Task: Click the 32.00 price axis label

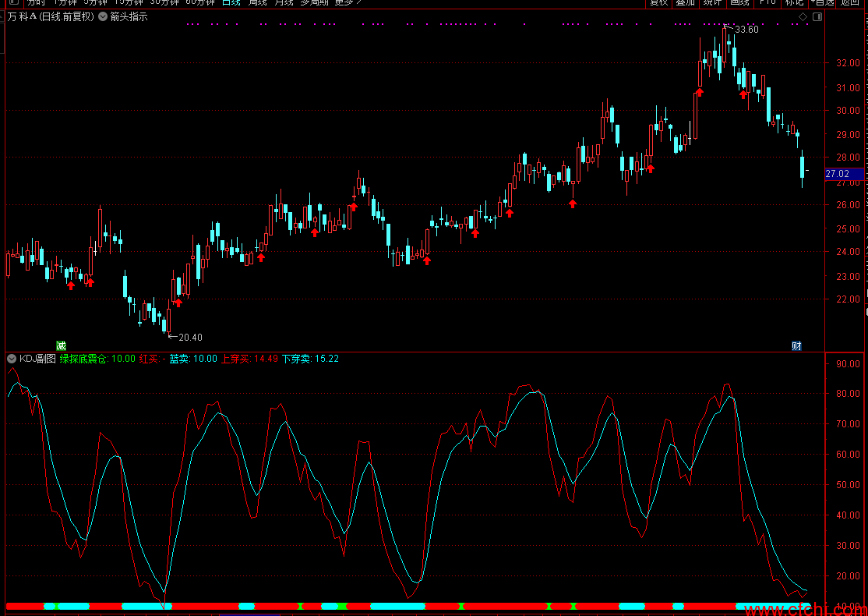Action: click(x=848, y=63)
